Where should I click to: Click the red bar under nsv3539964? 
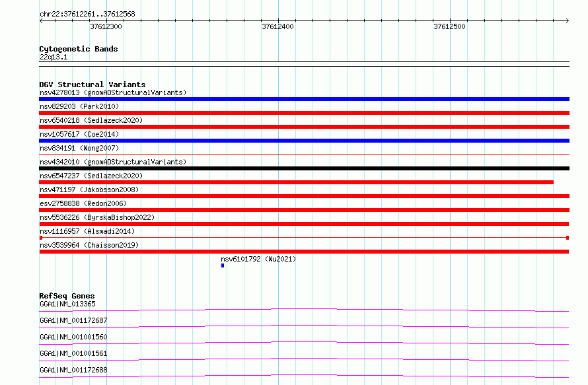pos(304,252)
